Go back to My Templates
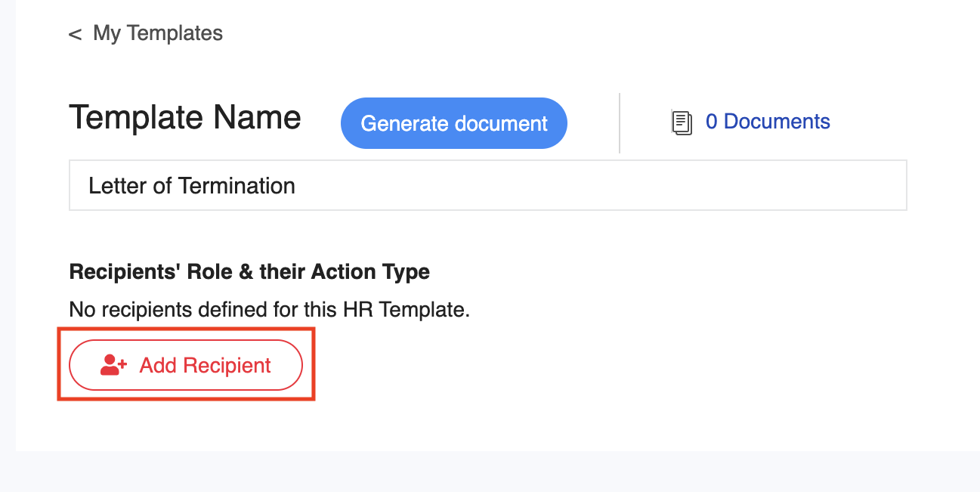Image resolution: width=980 pixels, height=492 pixels. click(x=146, y=33)
